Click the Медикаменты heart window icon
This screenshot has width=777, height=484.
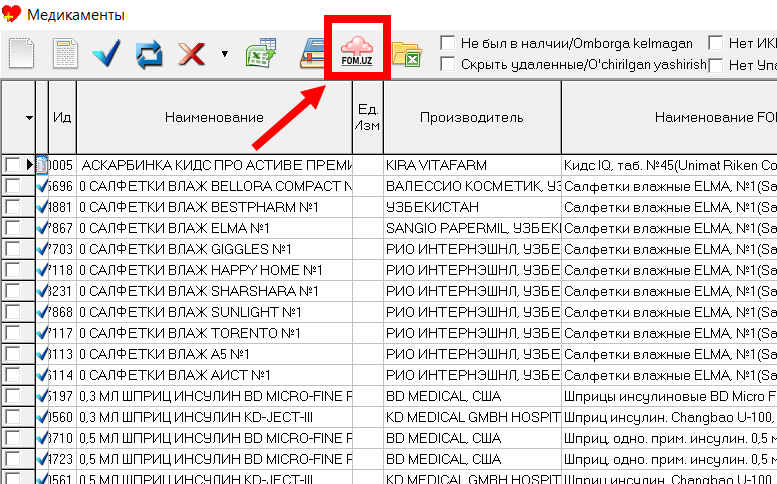[11, 13]
